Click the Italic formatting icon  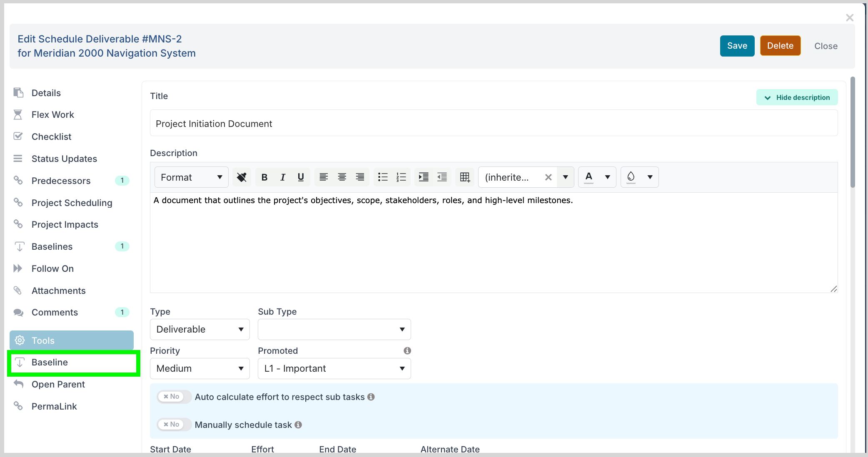click(282, 177)
